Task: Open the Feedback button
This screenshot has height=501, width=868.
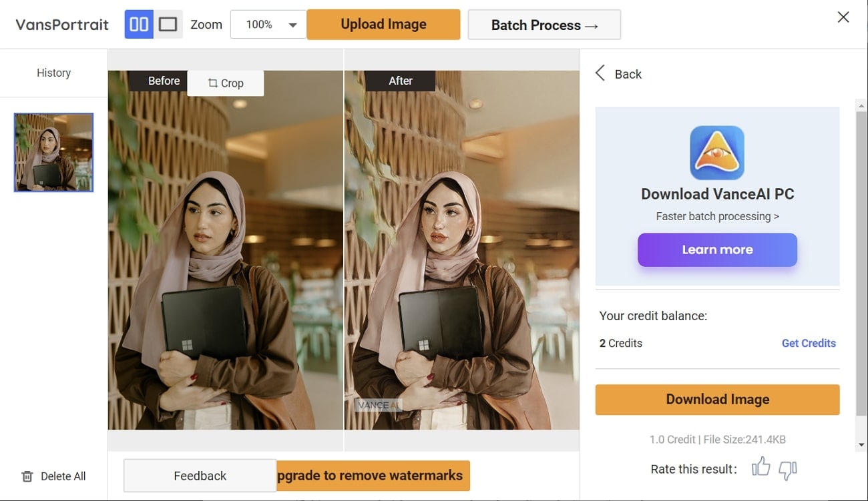Action: pyautogui.click(x=200, y=476)
